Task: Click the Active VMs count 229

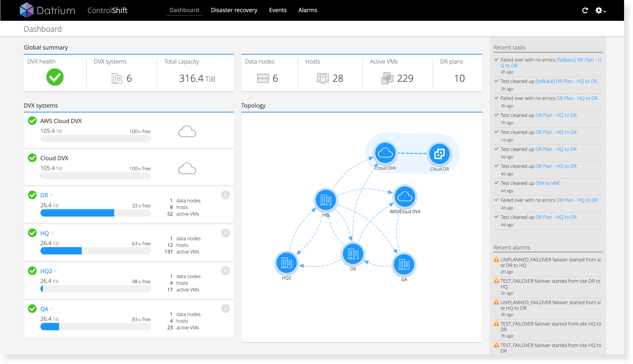Action: [x=405, y=78]
